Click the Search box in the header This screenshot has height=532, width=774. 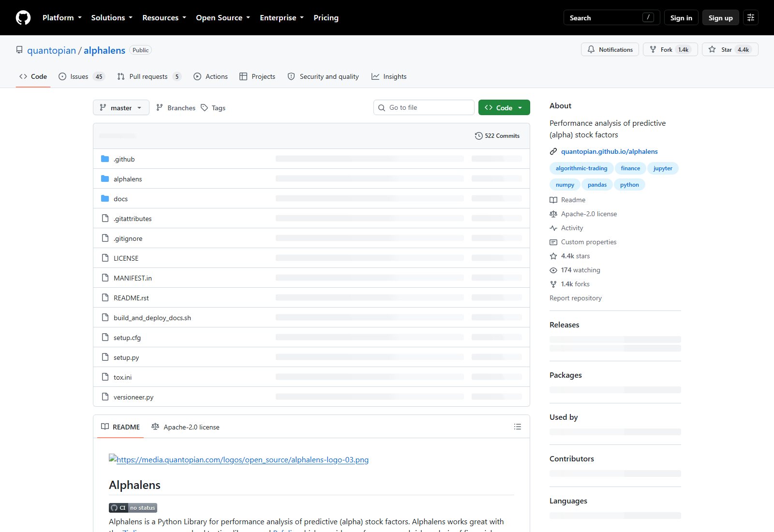pos(611,18)
